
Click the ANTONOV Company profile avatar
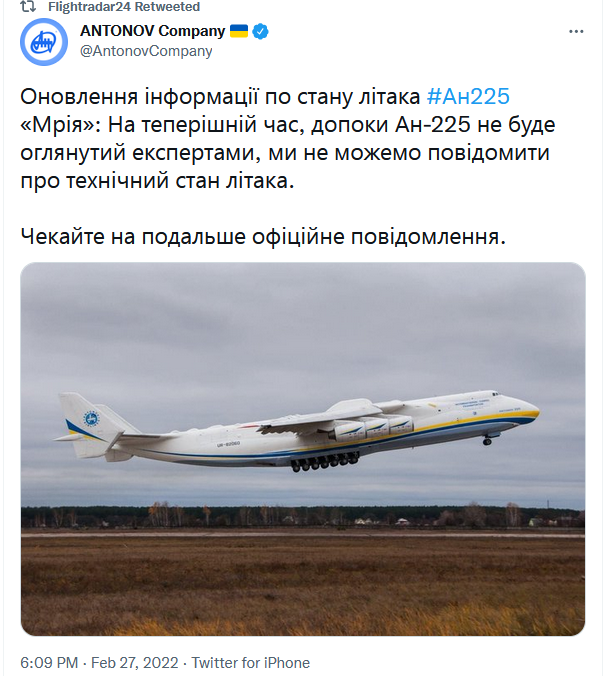[x=44, y=42]
